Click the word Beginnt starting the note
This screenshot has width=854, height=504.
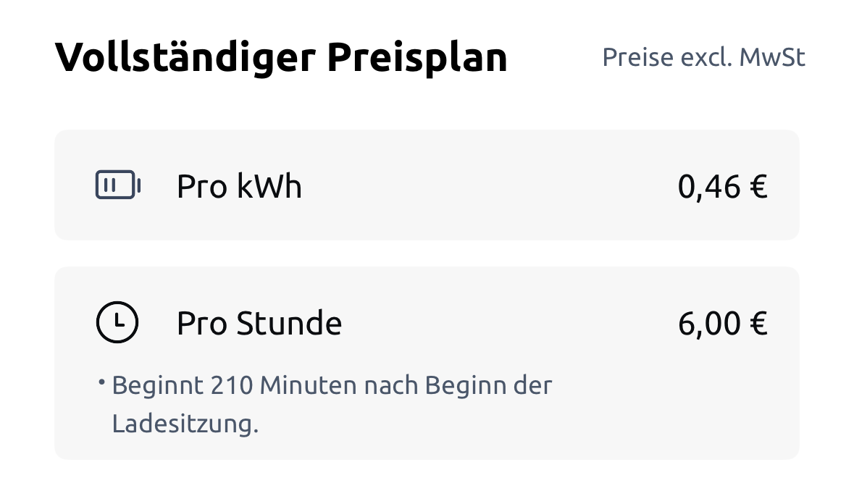pos(158,385)
